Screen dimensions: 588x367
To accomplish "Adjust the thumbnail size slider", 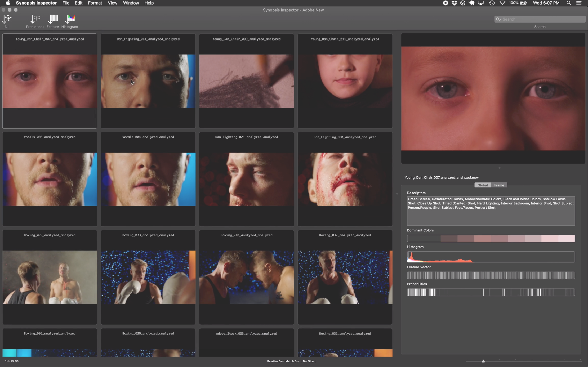I will click(483, 361).
